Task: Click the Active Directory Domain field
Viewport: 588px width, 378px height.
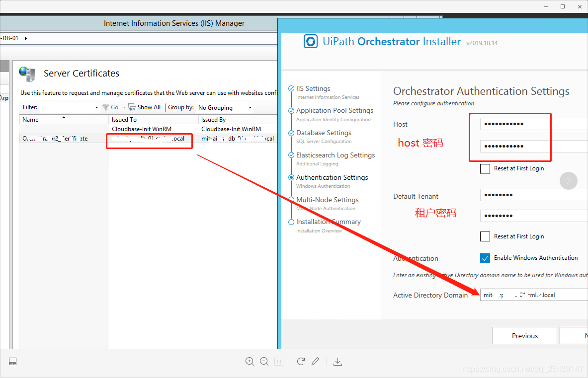Action: point(534,295)
